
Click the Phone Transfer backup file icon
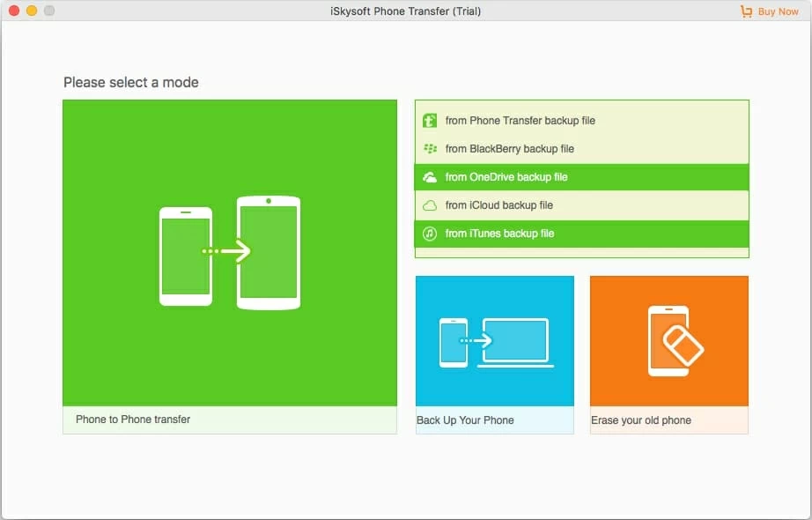click(430, 121)
